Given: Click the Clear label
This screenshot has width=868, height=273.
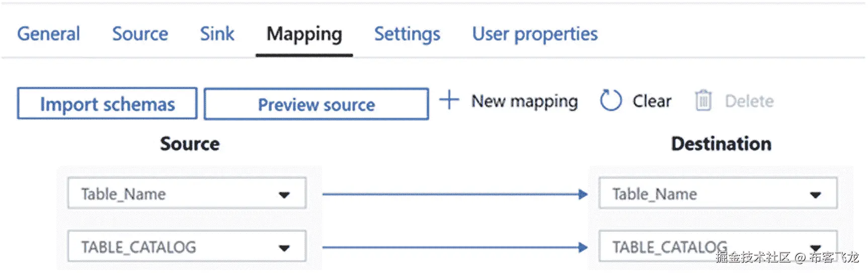Looking at the screenshot, I should (652, 101).
